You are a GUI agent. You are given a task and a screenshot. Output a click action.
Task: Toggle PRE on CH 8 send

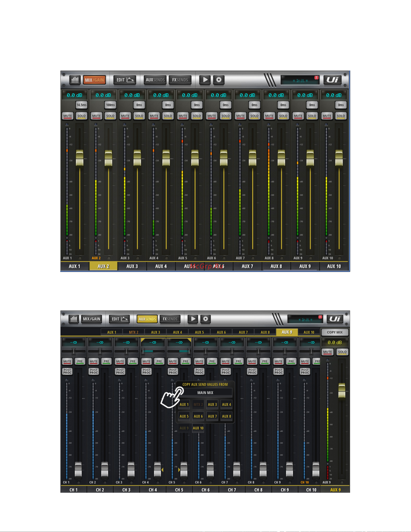click(x=265, y=361)
